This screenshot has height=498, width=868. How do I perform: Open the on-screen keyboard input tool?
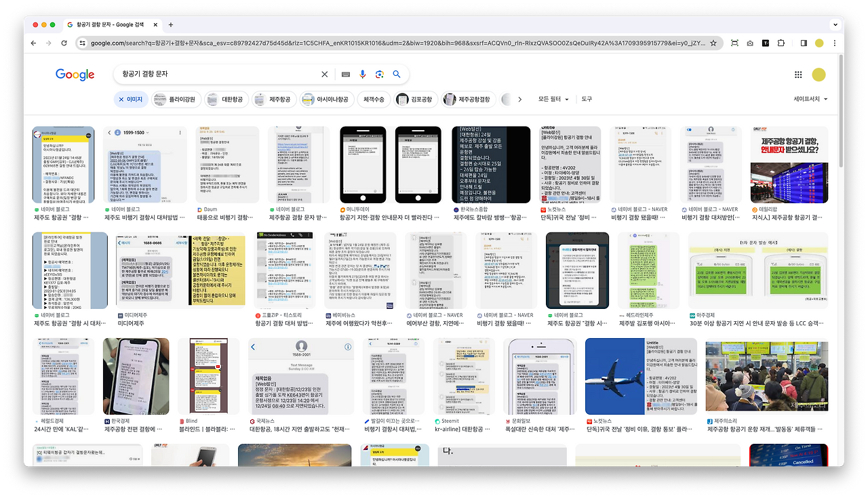tap(346, 74)
